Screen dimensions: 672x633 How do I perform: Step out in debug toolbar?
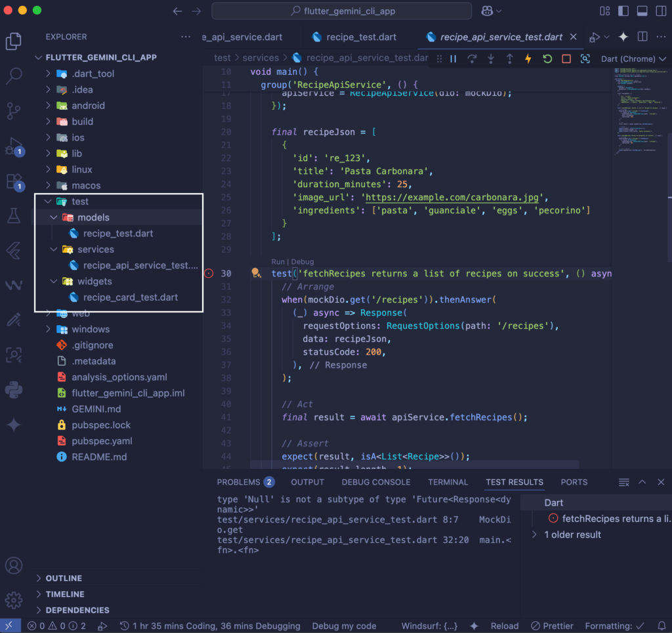tap(509, 58)
